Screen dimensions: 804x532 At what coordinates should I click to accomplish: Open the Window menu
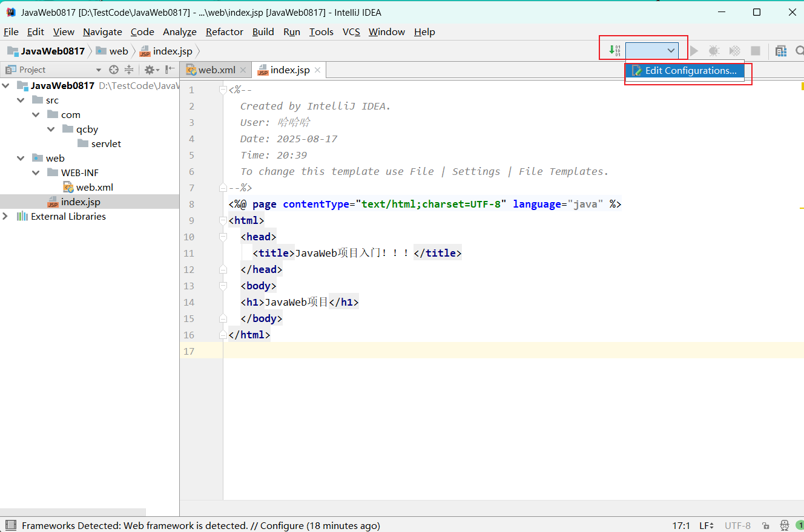pyautogui.click(x=387, y=31)
